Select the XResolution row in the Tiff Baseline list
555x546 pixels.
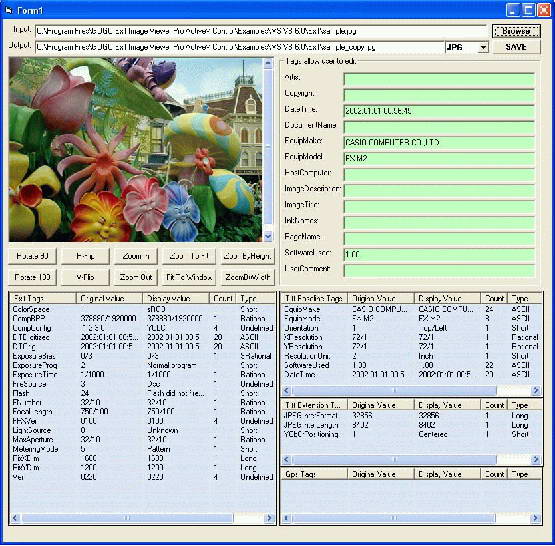[x=411, y=337]
